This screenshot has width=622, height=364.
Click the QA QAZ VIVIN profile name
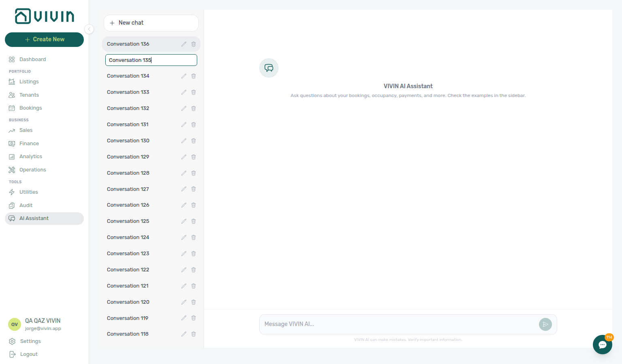(43, 321)
